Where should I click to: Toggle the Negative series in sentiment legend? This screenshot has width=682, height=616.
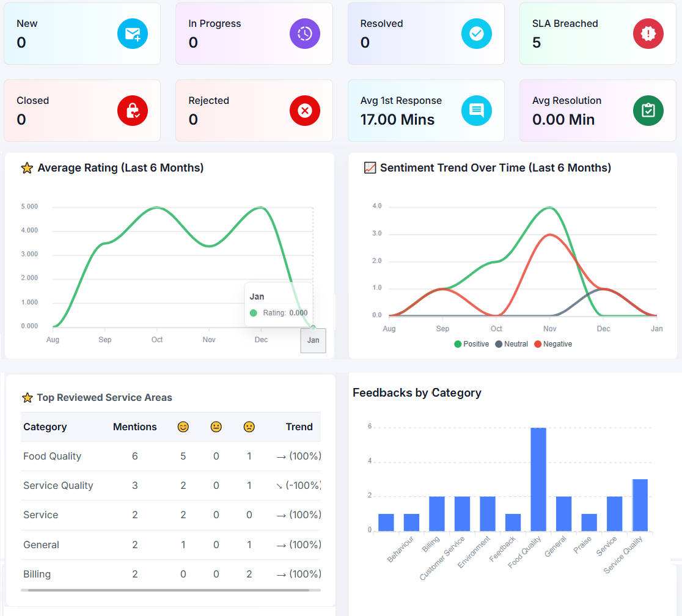click(552, 344)
